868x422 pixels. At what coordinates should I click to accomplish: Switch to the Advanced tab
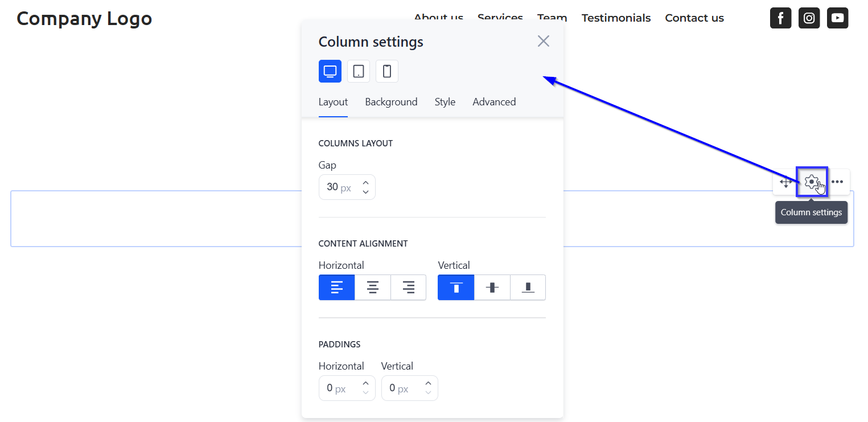click(494, 102)
